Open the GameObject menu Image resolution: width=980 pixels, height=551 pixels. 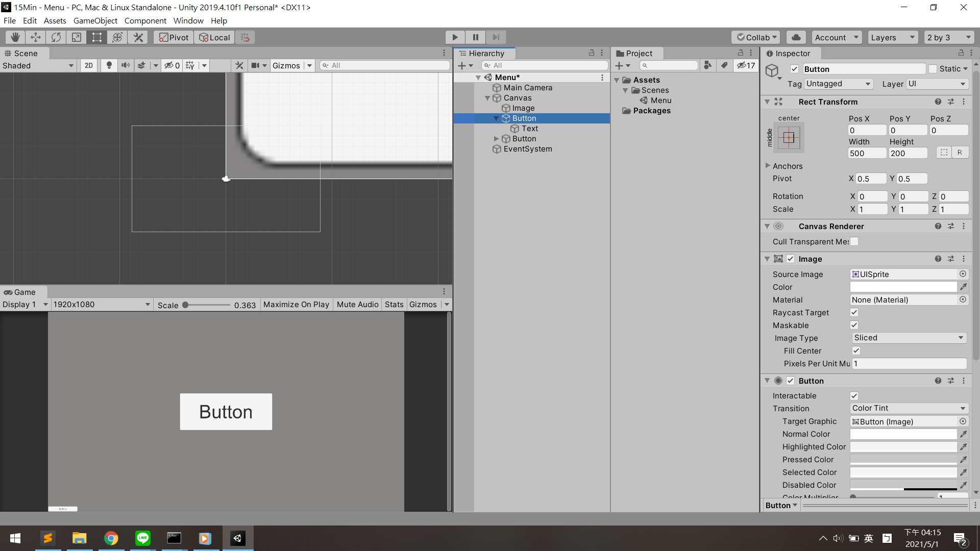coord(95,20)
